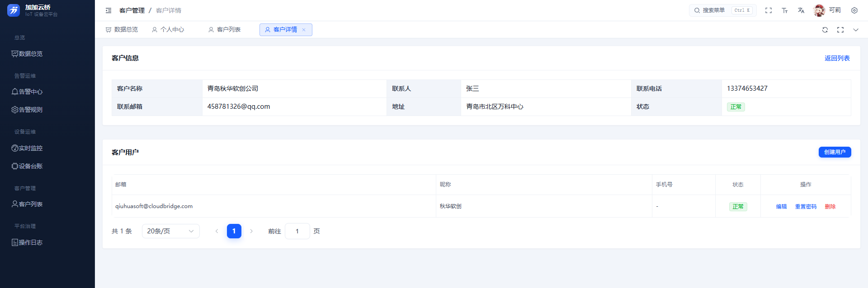Viewport: 868px width, 288px height.
Task: Click 重置密码 for the qiuhuasoft user
Action: point(806,207)
